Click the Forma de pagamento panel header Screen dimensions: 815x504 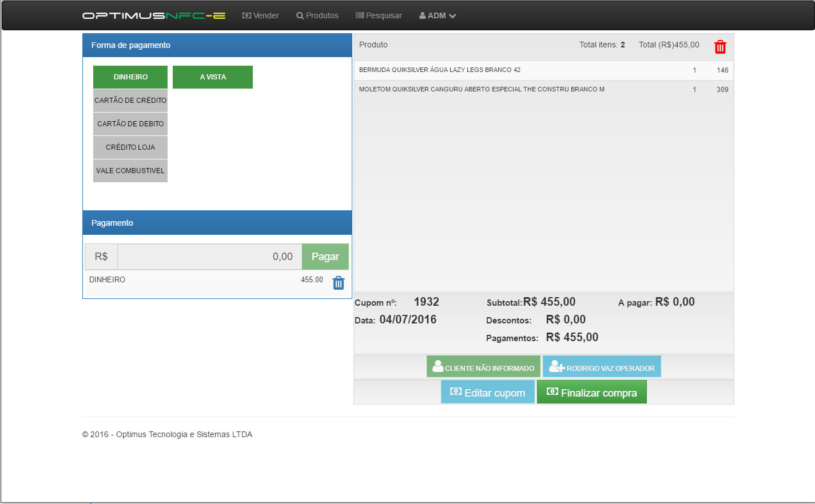(x=217, y=45)
